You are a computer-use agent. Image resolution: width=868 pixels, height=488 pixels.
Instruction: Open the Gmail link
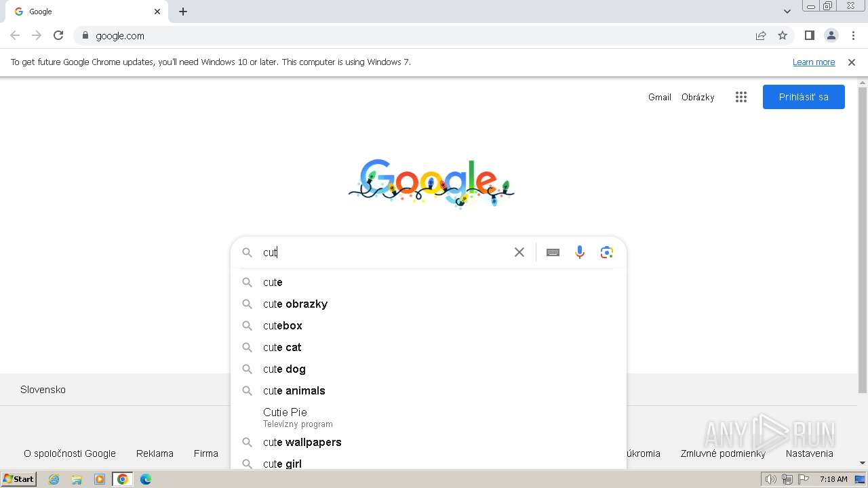pos(660,97)
